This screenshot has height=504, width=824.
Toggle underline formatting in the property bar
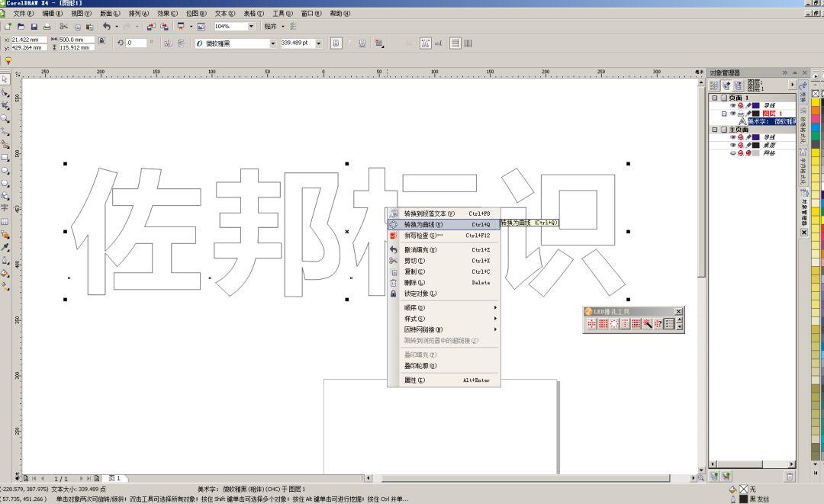(362, 43)
